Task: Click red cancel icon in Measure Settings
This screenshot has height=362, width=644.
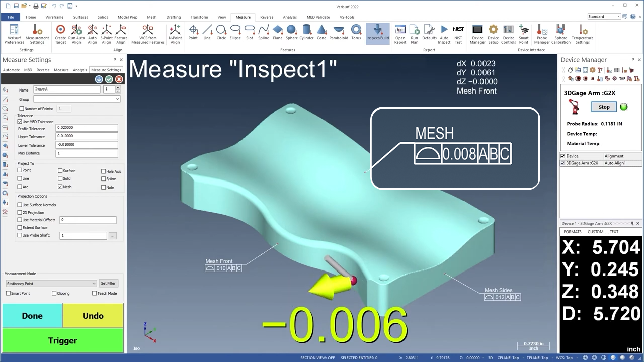Action: (x=119, y=79)
